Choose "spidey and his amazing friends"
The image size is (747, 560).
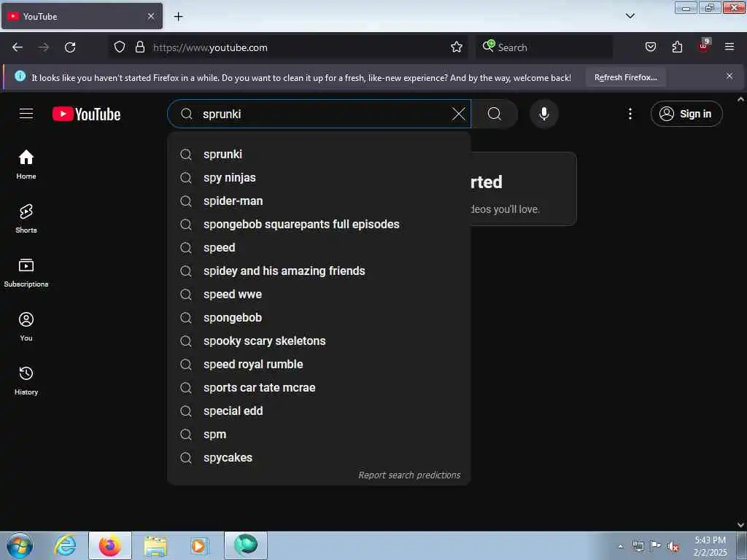319,271
